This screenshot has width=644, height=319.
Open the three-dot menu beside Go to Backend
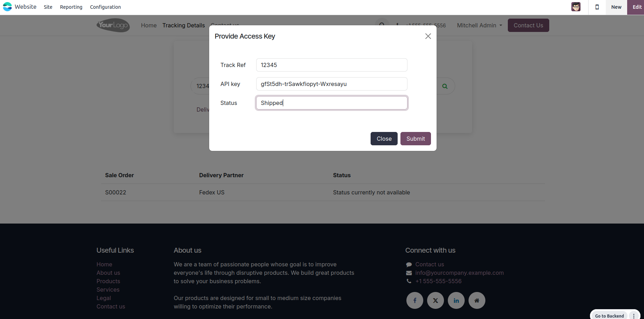pyautogui.click(x=634, y=316)
